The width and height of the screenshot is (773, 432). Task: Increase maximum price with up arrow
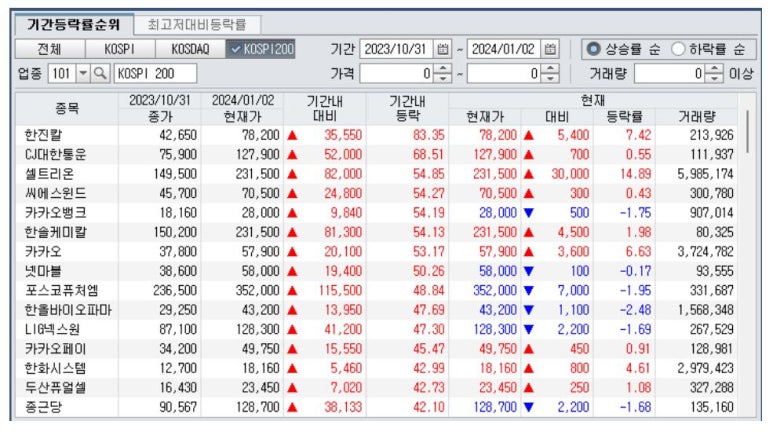(x=551, y=70)
